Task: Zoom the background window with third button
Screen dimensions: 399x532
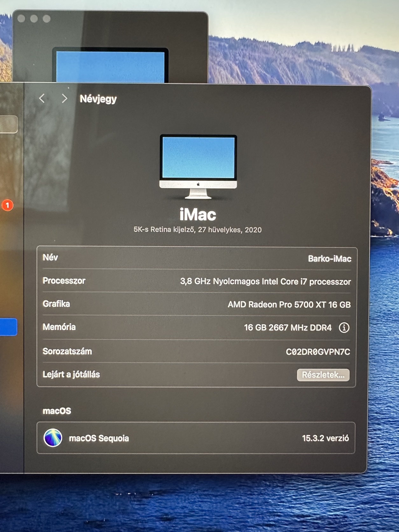Action: [46, 18]
